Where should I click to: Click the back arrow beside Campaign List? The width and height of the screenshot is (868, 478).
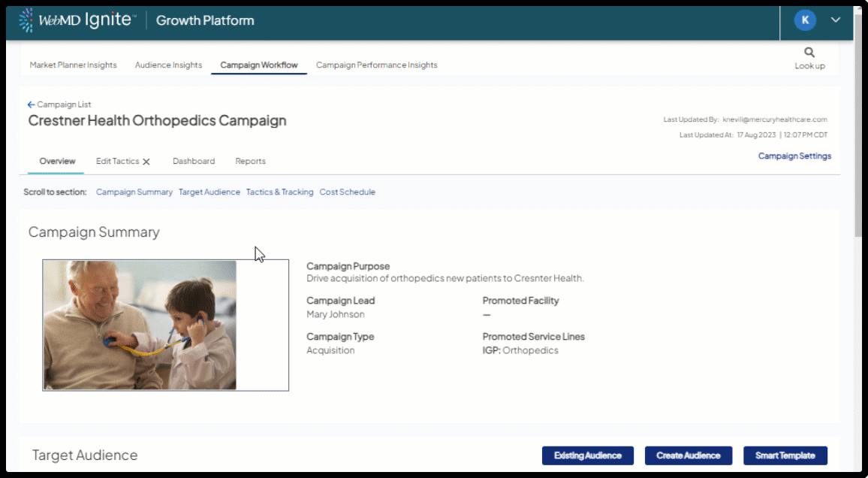[x=32, y=104]
